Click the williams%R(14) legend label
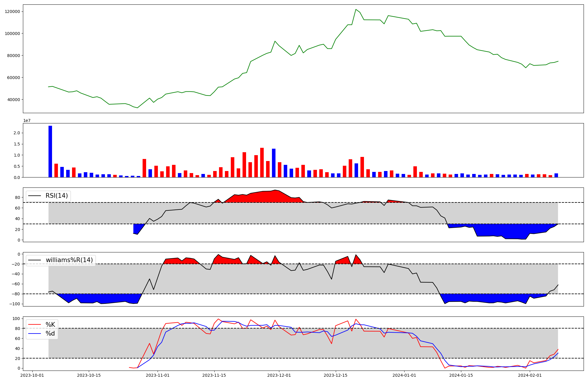This screenshot has width=588, height=382. pos(69,260)
